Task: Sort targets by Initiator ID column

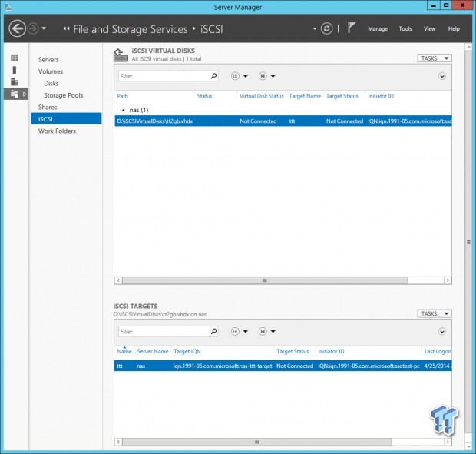Action: [x=331, y=351]
